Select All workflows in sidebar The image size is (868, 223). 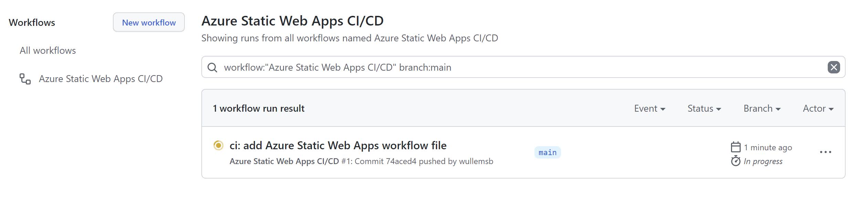tap(48, 51)
